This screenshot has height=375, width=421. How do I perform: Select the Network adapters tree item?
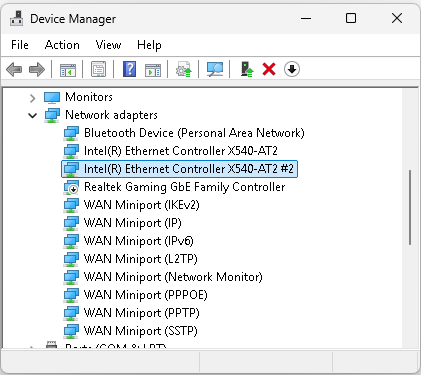(x=111, y=115)
